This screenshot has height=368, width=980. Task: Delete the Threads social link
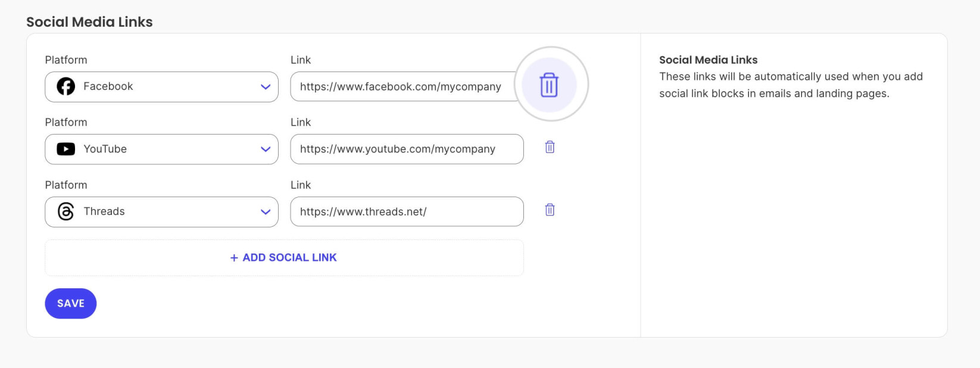pos(550,210)
